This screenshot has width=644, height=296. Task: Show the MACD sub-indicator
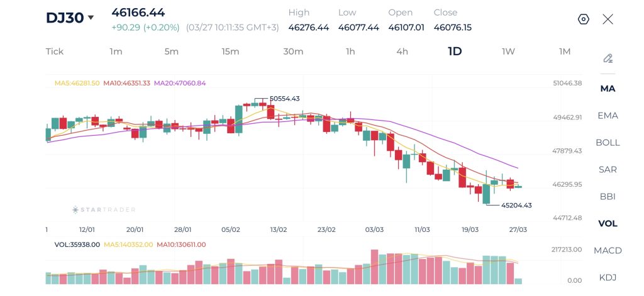608,251
